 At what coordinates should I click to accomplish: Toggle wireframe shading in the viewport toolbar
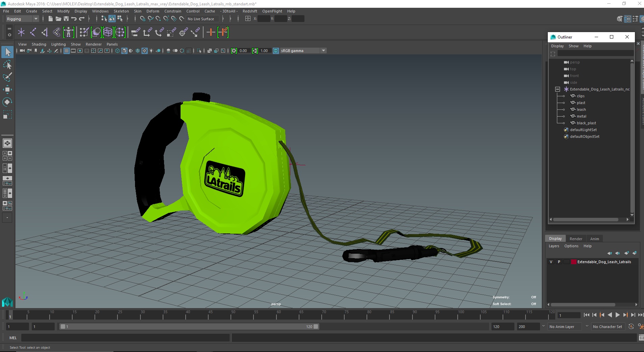click(117, 51)
